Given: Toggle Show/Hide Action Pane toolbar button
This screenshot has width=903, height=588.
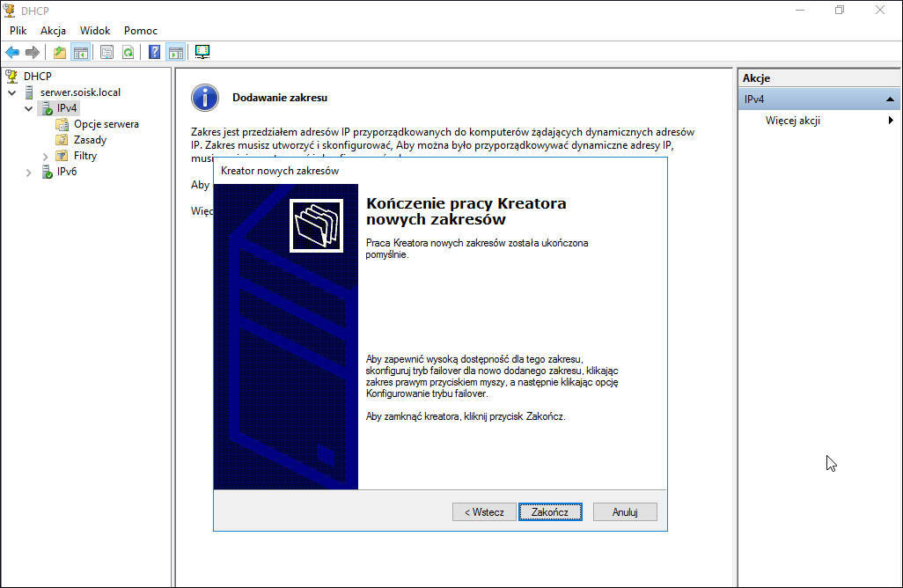Looking at the screenshot, I should pos(176,53).
